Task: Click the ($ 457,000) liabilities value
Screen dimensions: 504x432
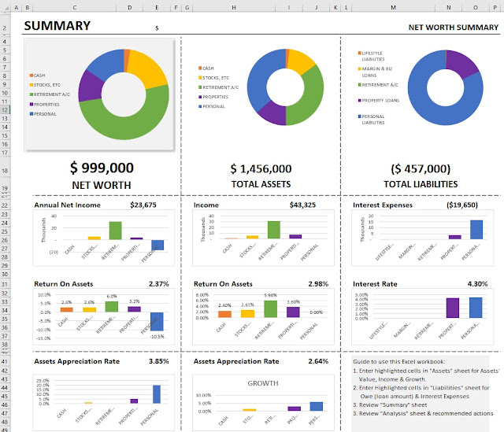Action: coord(421,169)
